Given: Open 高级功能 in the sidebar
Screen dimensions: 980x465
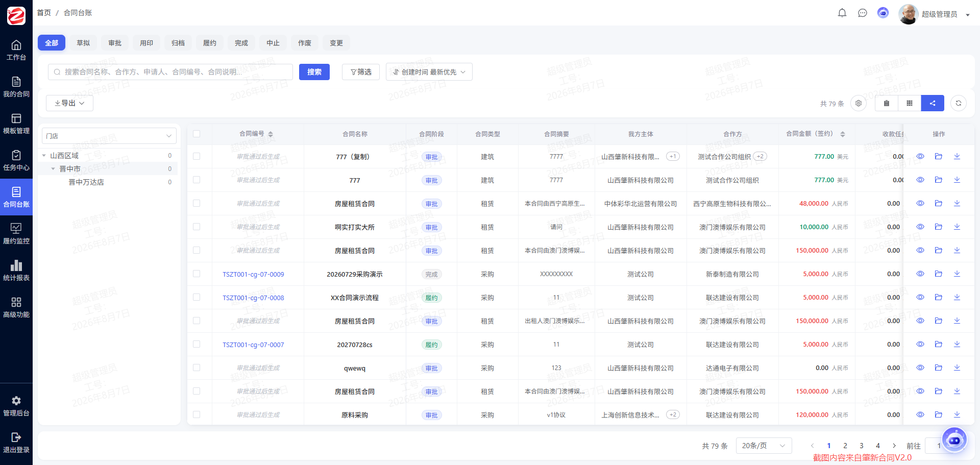Looking at the screenshot, I should tap(16, 307).
